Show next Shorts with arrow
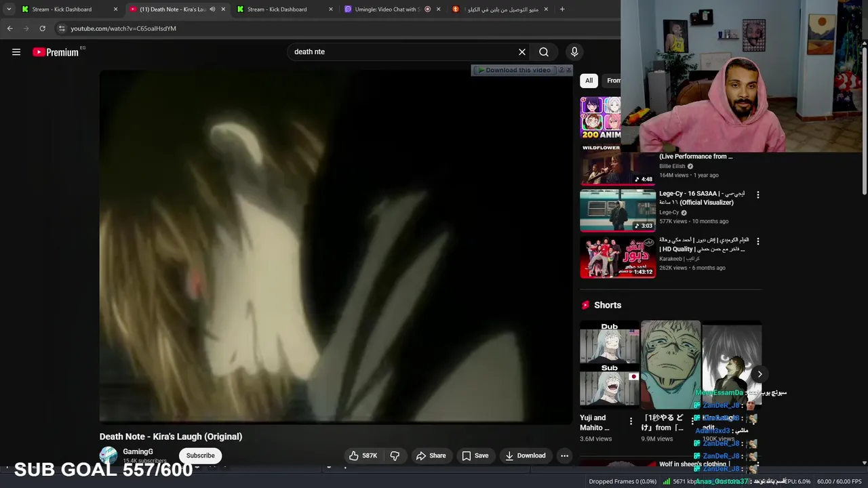The image size is (868, 488). [759, 374]
